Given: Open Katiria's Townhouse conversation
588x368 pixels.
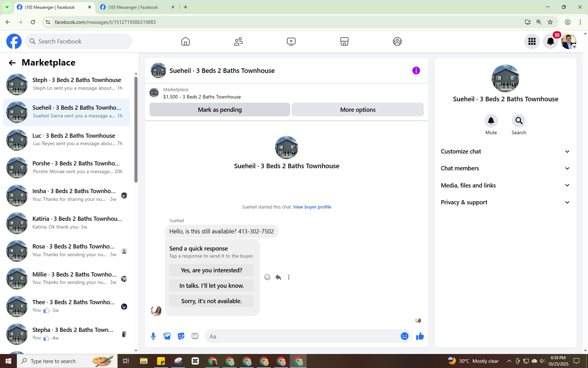Looking at the screenshot, I should pyautogui.click(x=66, y=223).
